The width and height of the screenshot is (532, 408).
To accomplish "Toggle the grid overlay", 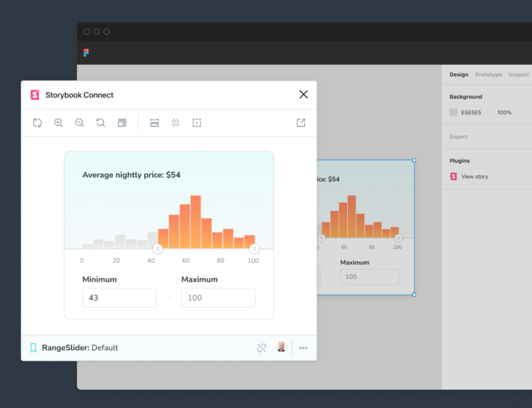I will pos(175,123).
